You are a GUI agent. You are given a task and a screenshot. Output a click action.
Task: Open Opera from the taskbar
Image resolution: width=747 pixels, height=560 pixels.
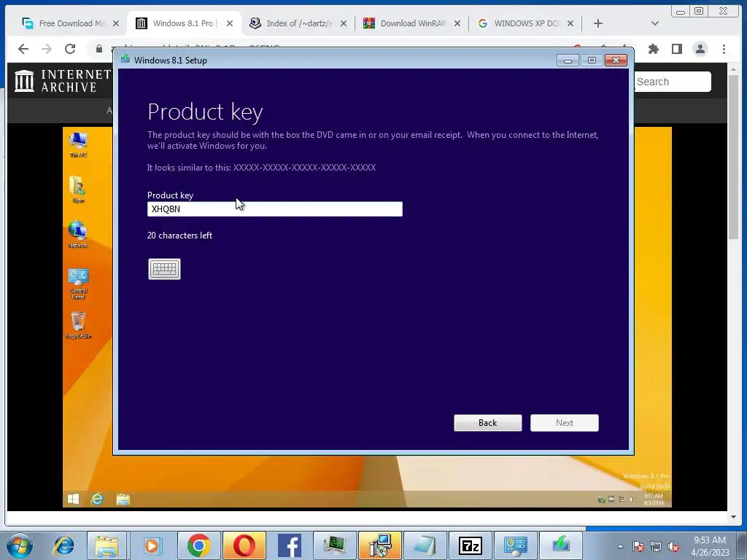point(244,545)
